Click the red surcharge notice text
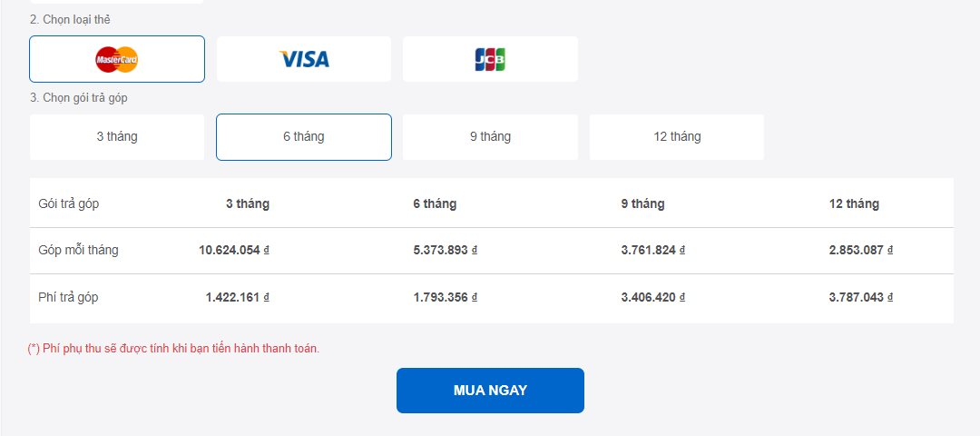This screenshot has height=436, width=980. (x=174, y=349)
